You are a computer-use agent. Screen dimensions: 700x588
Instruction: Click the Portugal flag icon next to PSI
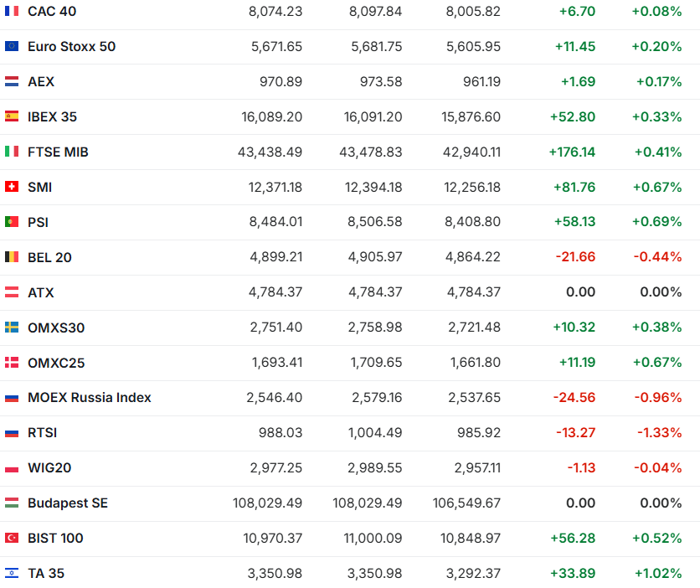pos(12,223)
